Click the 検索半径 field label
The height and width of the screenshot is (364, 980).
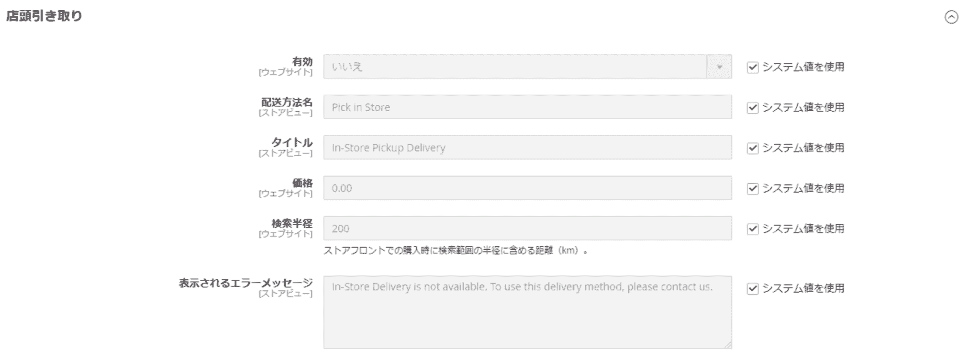[292, 223]
